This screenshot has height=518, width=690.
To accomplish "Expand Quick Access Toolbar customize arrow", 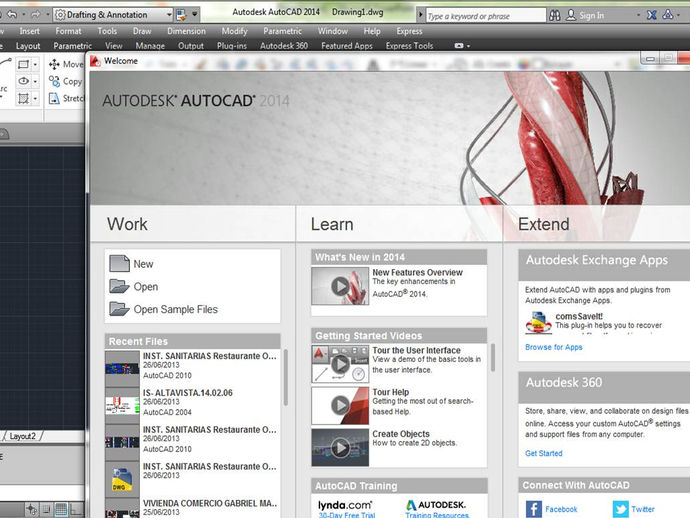I will pyautogui.click(x=195, y=15).
